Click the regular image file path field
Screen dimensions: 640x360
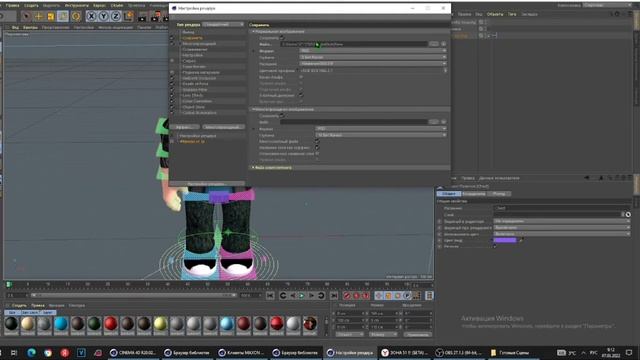point(353,44)
